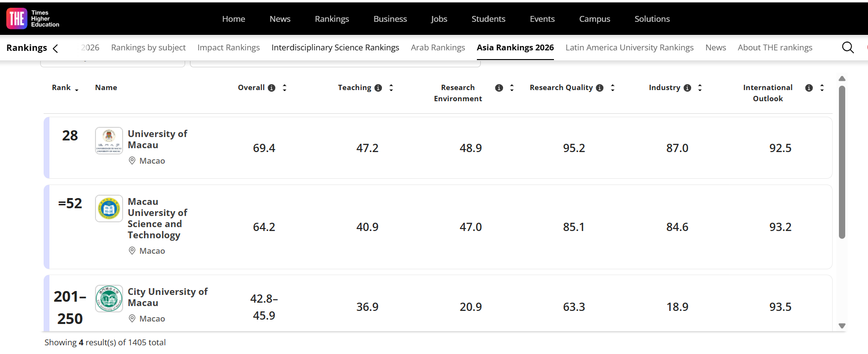Sort by Overall score arrows
Screen dimensions: 868x354
[284, 88]
